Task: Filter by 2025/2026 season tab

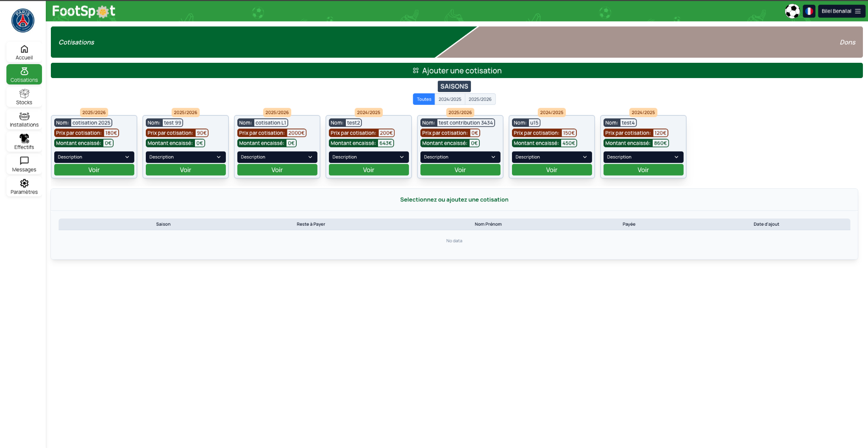Action: point(480,99)
